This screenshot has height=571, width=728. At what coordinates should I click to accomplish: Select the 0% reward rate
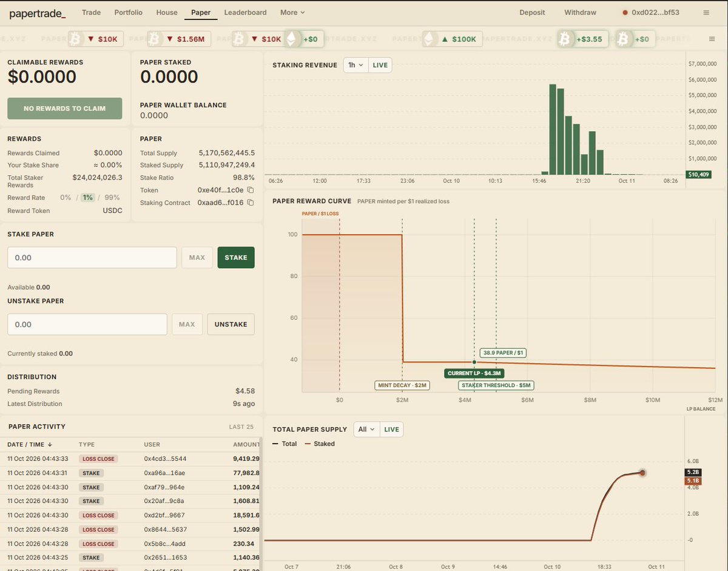tap(66, 198)
